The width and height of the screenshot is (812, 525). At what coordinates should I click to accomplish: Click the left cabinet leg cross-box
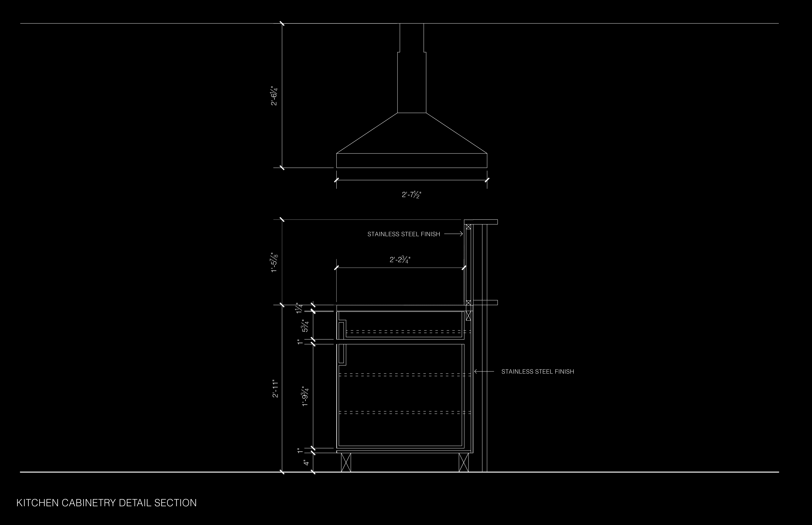point(346,462)
